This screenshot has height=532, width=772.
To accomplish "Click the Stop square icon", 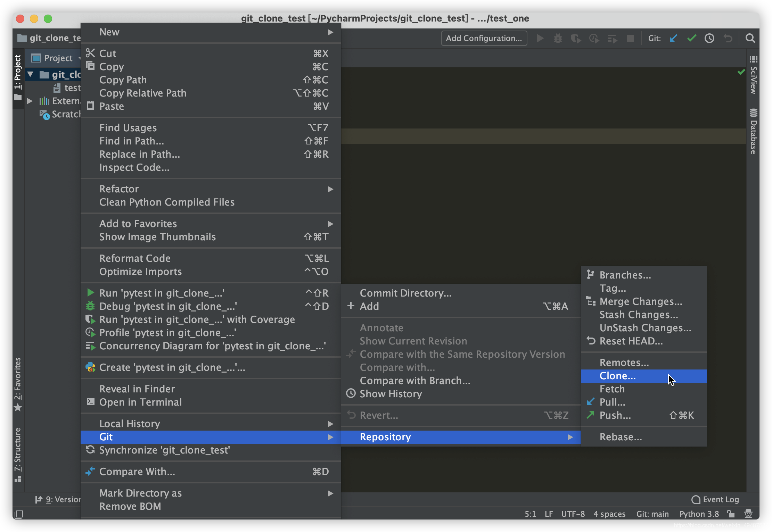I will tap(630, 38).
